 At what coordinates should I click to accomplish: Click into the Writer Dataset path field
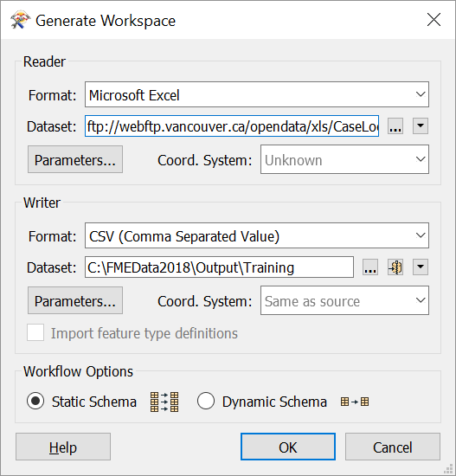[x=219, y=267]
